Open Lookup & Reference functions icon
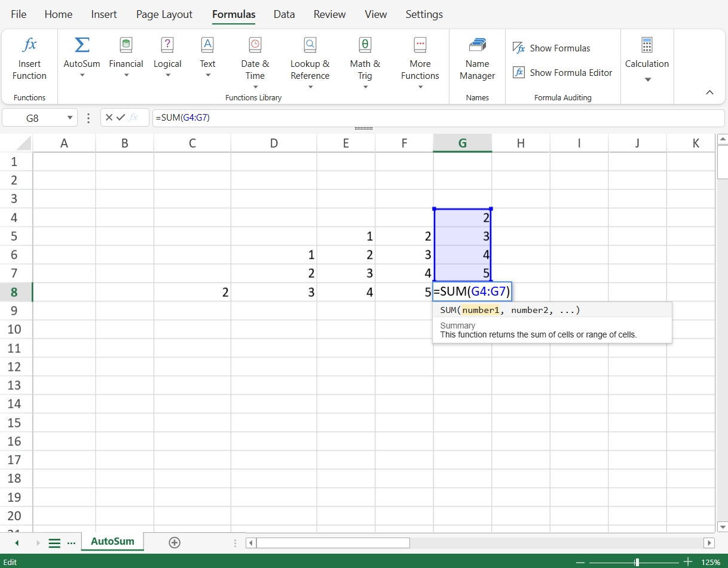The width and height of the screenshot is (728, 568). [x=310, y=45]
